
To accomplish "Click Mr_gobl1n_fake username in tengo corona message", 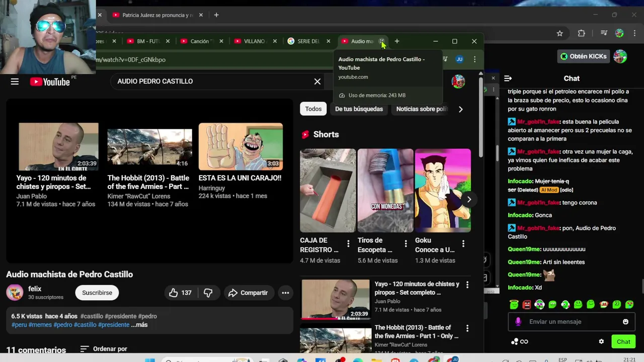I will pos(538,203).
